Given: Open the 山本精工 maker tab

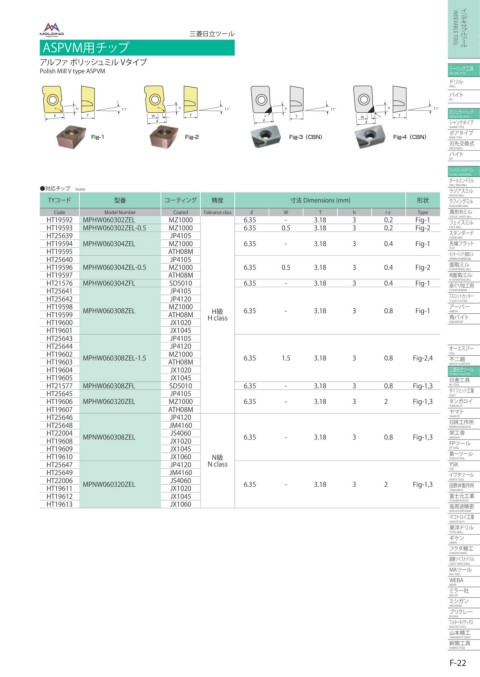Looking at the screenshot, I should (464, 633).
